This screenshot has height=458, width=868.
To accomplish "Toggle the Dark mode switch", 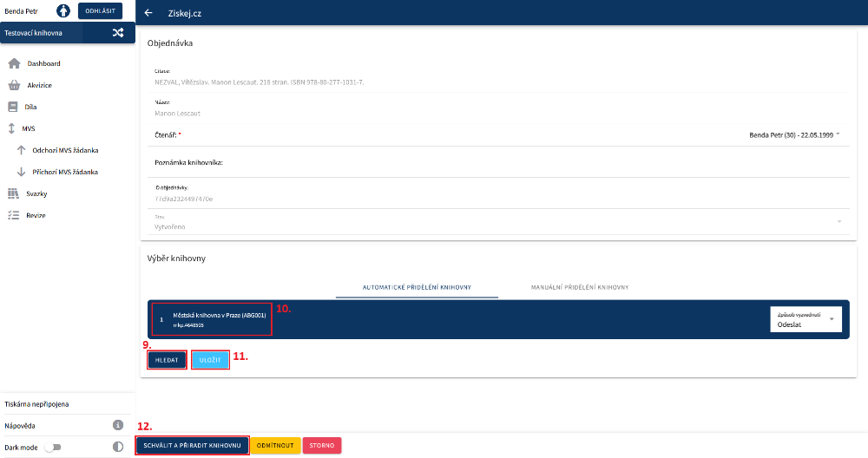I will [x=54, y=447].
